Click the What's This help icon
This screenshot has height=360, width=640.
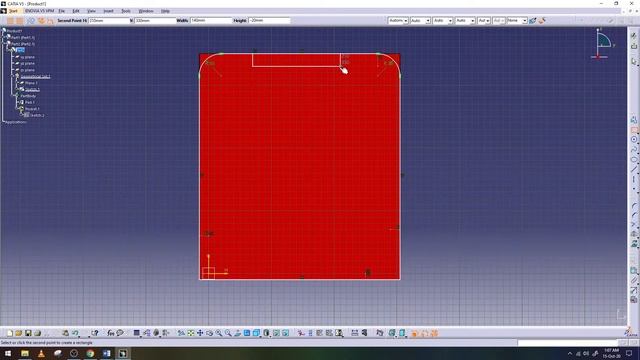coord(95,333)
